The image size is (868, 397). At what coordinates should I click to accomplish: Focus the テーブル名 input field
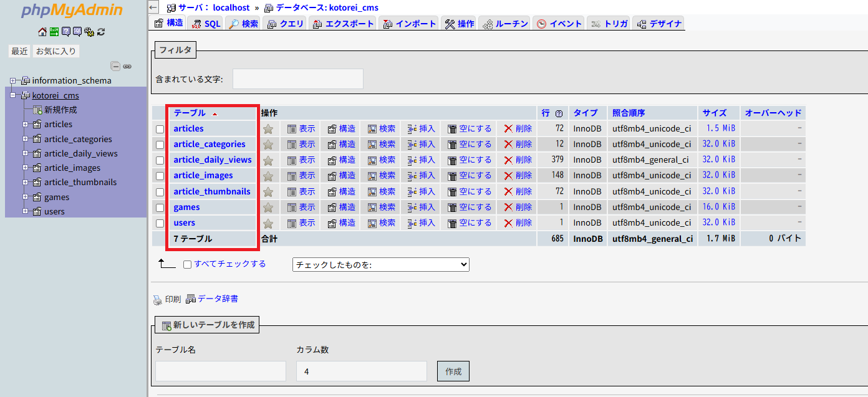[220, 371]
